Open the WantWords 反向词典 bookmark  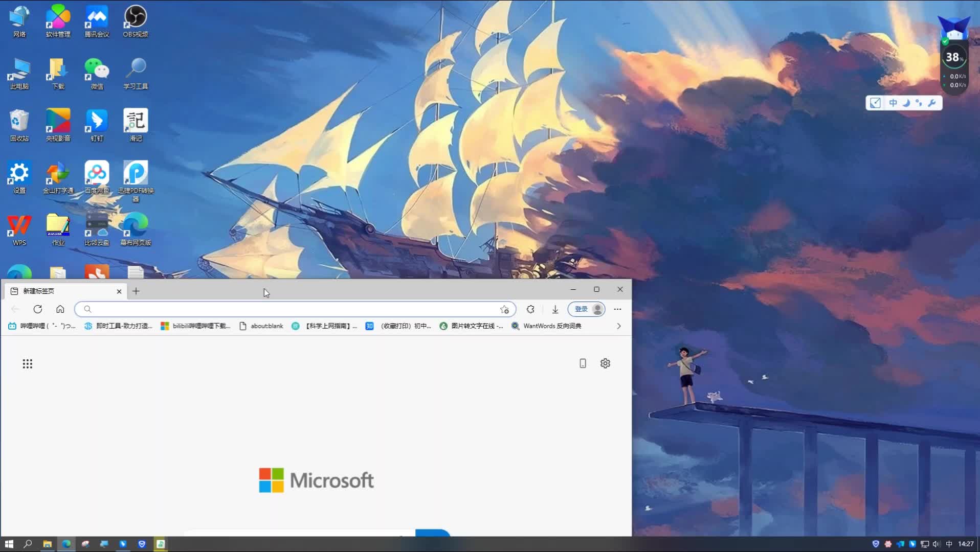(x=546, y=326)
